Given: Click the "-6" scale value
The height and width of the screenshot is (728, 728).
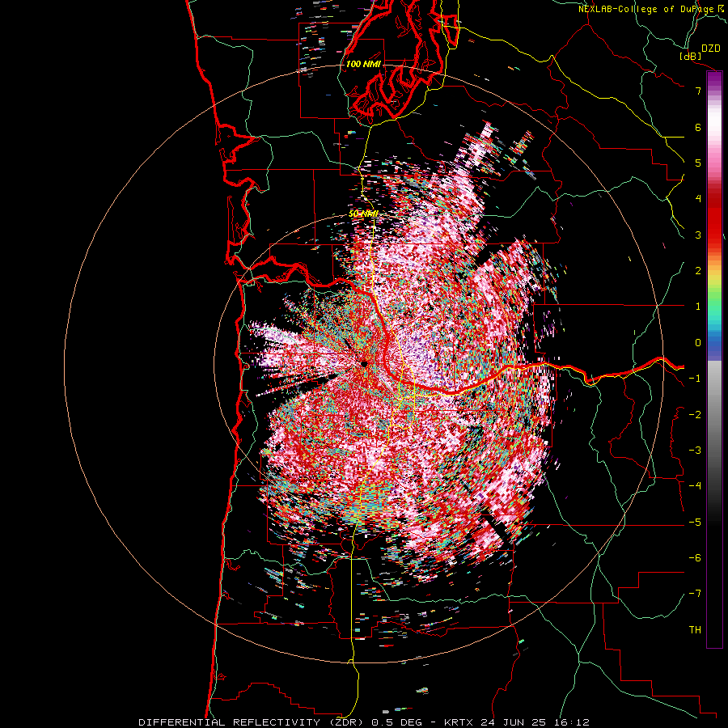Looking at the screenshot, I should pos(695,558).
